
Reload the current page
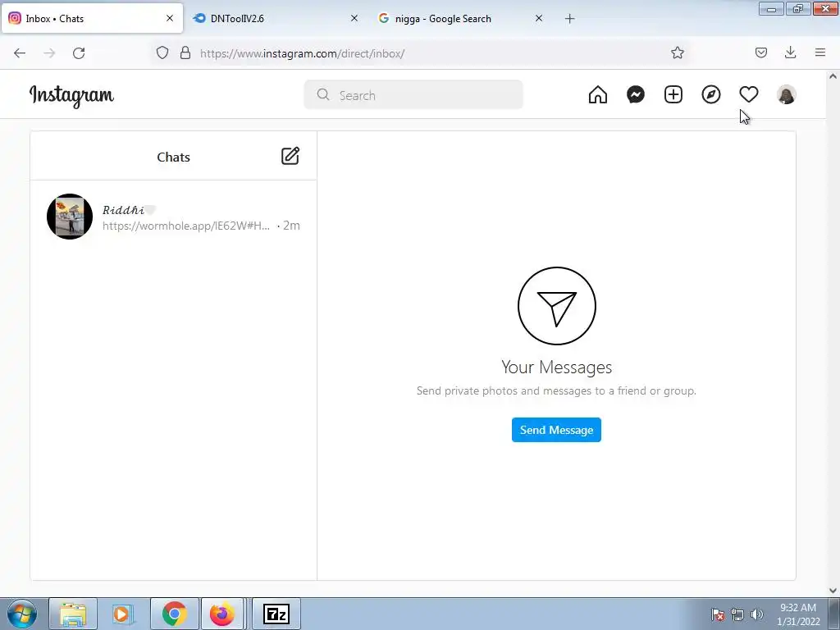pyautogui.click(x=79, y=53)
